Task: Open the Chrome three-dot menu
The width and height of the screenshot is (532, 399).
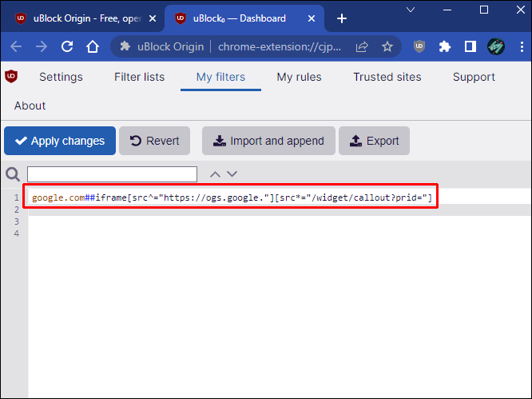Action: [x=522, y=46]
